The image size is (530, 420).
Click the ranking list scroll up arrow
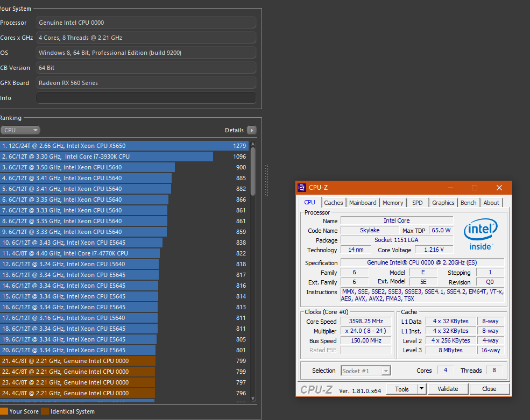pyautogui.click(x=253, y=144)
